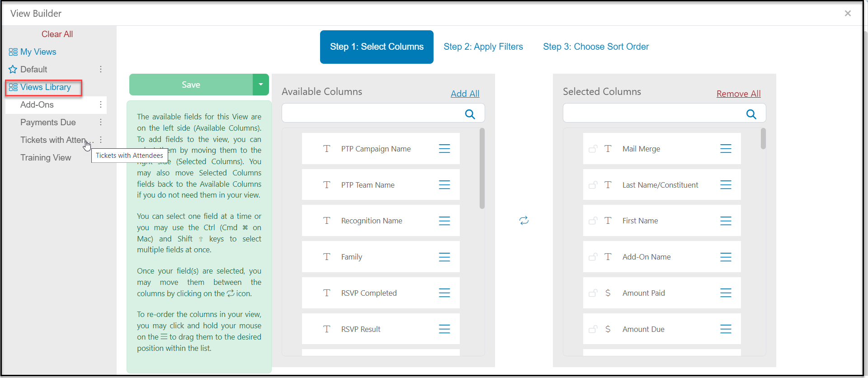Click the Available Columns scrollbar
Image resolution: width=868 pixels, height=378 pixels.
[482, 168]
